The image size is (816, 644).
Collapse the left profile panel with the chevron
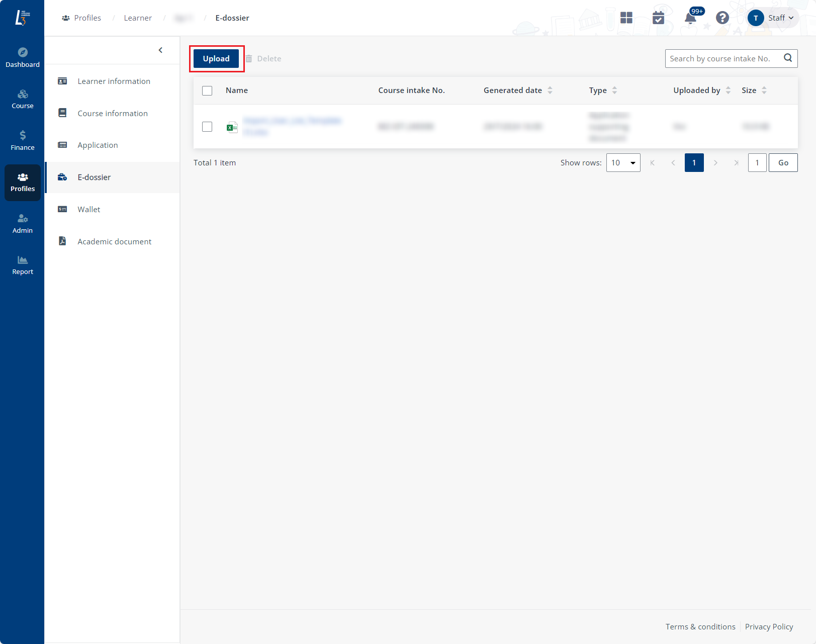[160, 50]
